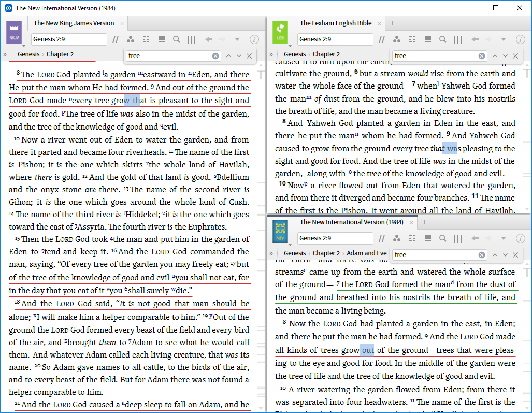532x413 pixels.
Task: Expand the NIV table of contents chevron
Action: [x=271, y=253]
